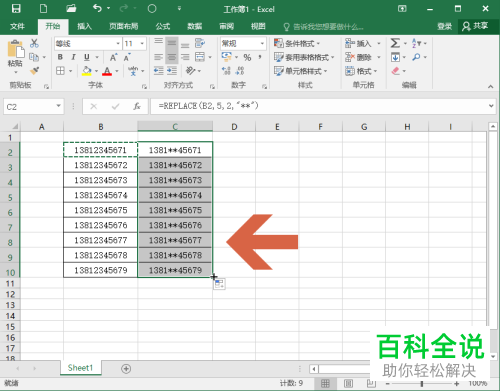Activate the Format Painter brush
Screen dimensions: 500x391
pyautogui.click(x=34, y=70)
